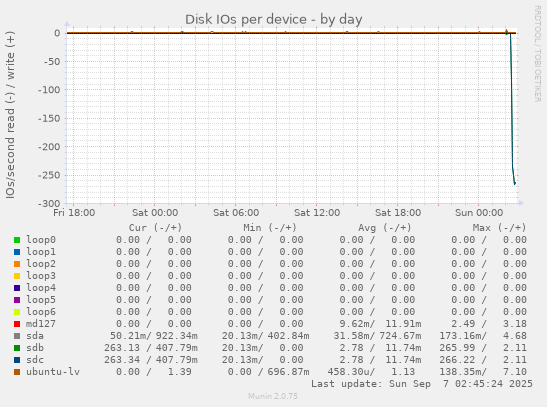The image size is (547, 407).
Task: Click the loop3 yellow legend swatch
Action: [17, 276]
